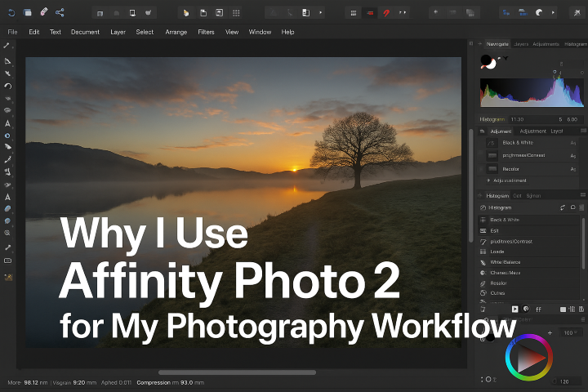Switch to the Layers tab in top panel
This screenshot has width=588, height=392.
[521, 44]
